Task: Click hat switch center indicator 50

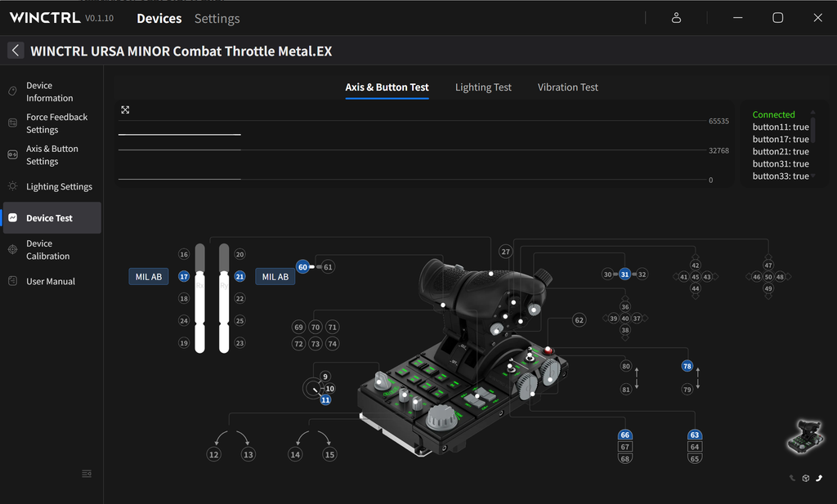Action: pyautogui.click(x=768, y=277)
